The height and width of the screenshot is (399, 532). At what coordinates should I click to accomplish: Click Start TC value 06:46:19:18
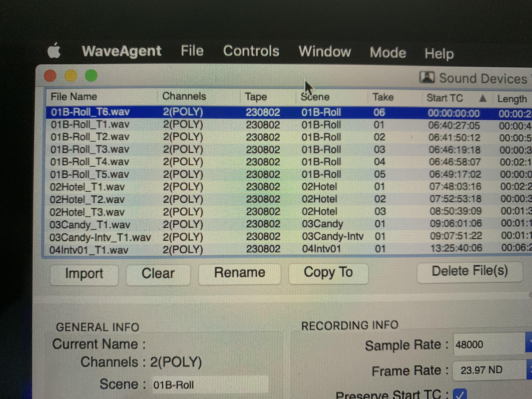tap(455, 150)
